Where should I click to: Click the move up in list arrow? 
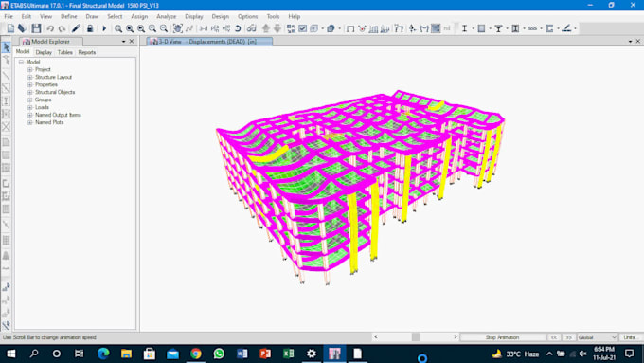pyautogui.click(x=266, y=28)
